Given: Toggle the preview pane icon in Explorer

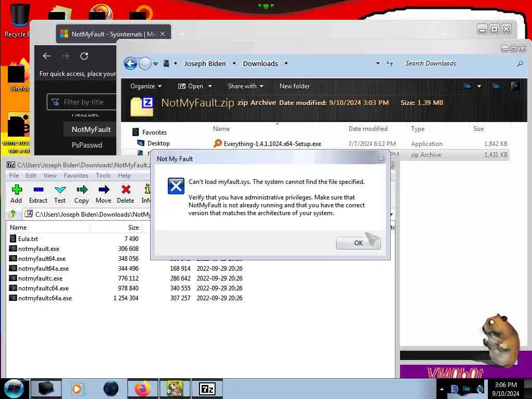Looking at the screenshot, I should coord(496,86).
